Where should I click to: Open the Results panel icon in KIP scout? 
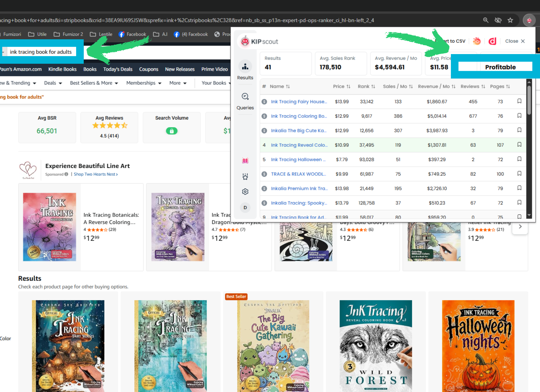coord(245,67)
